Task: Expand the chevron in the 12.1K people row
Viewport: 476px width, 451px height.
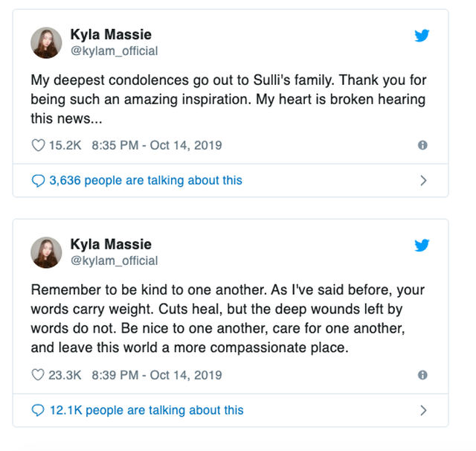Action: click(423, 410)
